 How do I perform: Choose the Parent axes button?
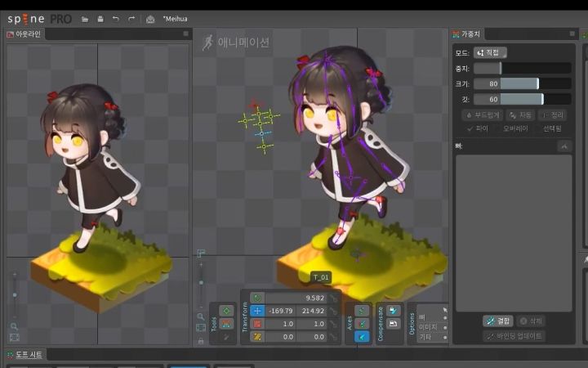[x=362, y=324]
